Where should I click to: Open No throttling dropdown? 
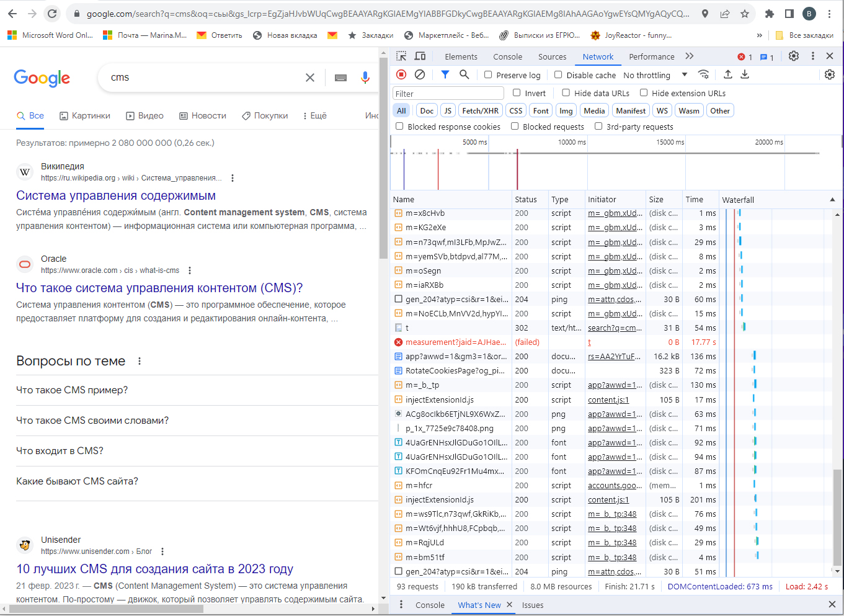coord(655,75)
